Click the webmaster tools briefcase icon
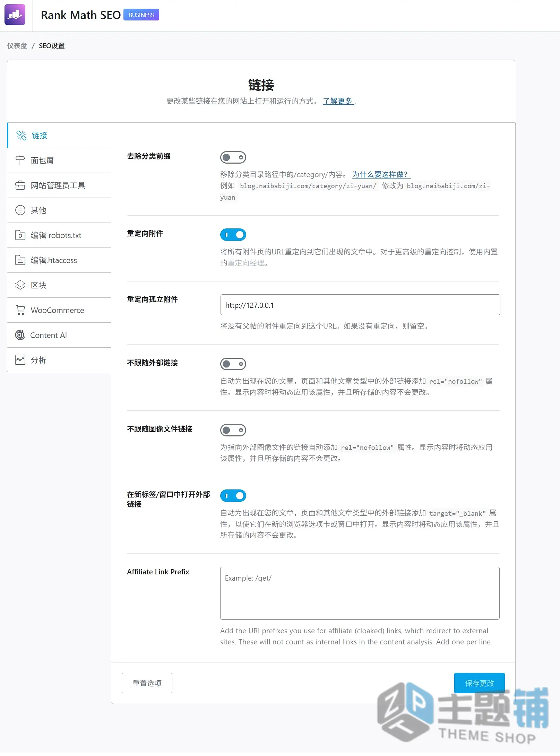Image resolution: width=560 pixels, height=756 pixels. click(20, 185)
